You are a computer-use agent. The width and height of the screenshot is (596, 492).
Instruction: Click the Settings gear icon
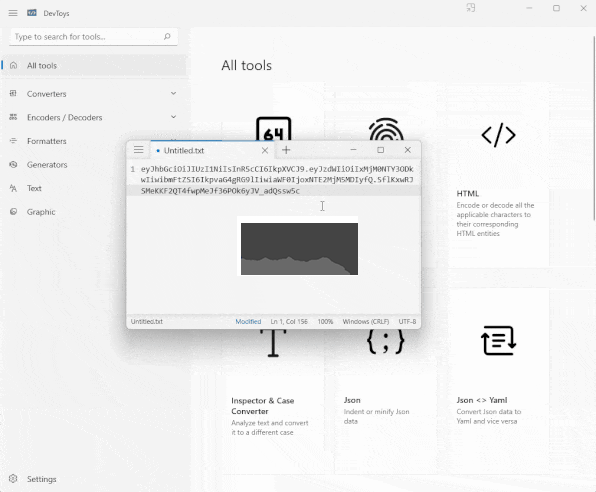[x=13, y=479]
